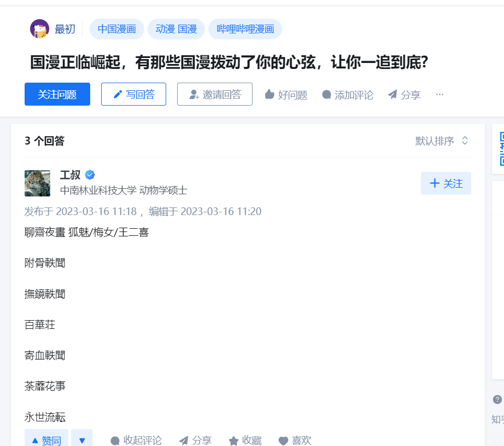Downvote the answer with the down arrow

(82, 438)
